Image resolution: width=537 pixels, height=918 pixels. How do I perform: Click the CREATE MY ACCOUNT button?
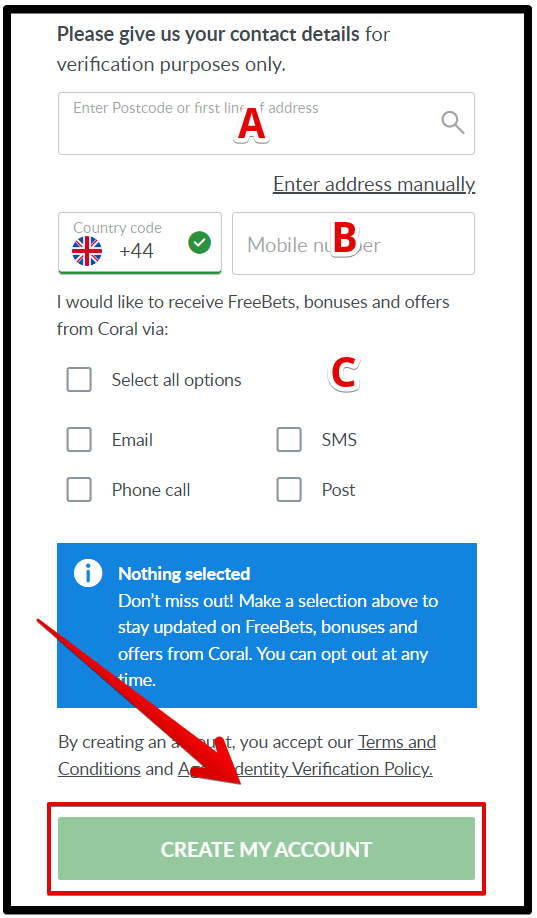(x=266, y=849)
